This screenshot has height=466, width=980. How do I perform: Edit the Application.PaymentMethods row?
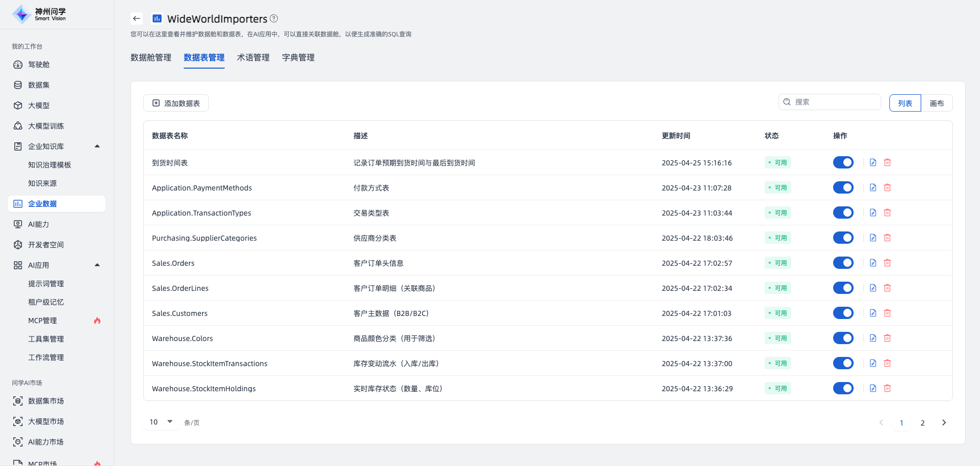click(873, 187)
